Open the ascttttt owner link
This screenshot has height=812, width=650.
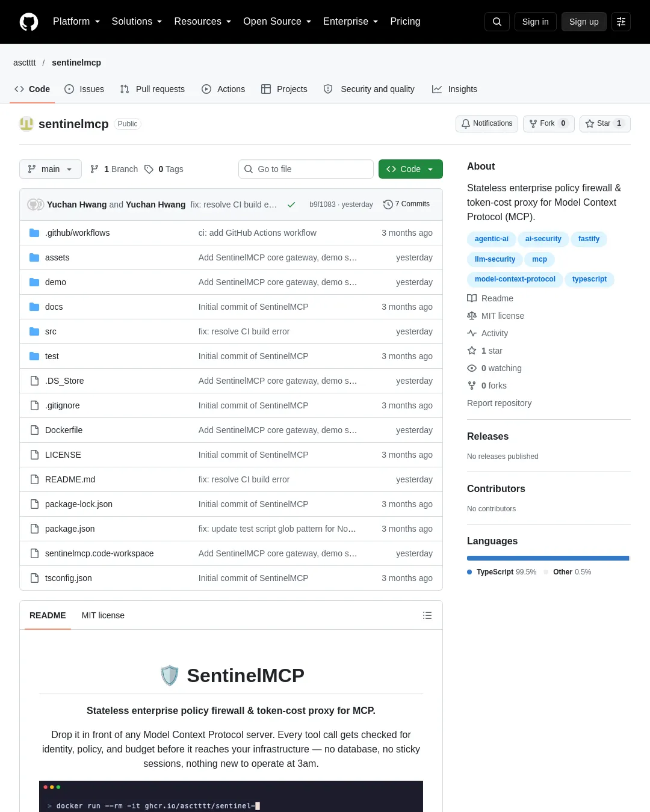click(x=25, y=63)
